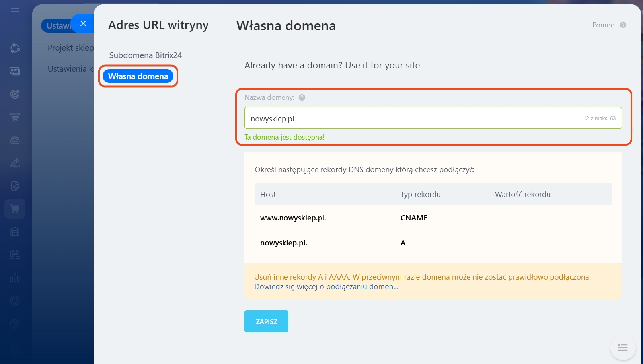Image resolution: width=643 pixels, height=364 pixels.
Task: Select the Własna domena tab
Action: pos(138,76)
